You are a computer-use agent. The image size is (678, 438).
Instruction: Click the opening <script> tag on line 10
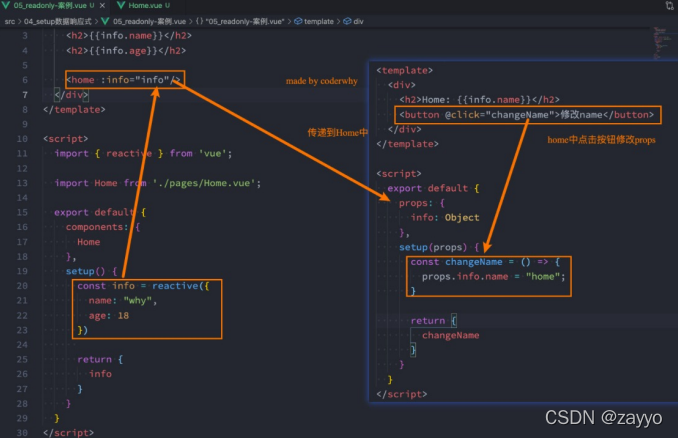pos(65,139)
